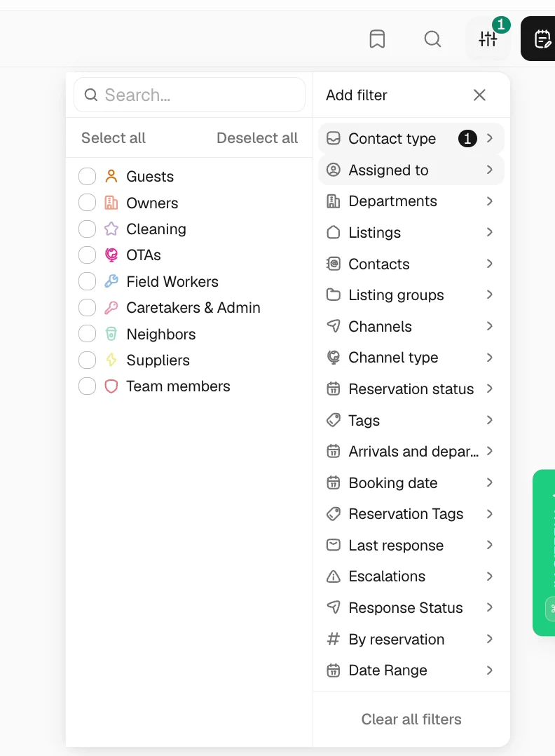Click the Contacts address book icon
This screenshot has height=756, width=555.
pos(334,264)
